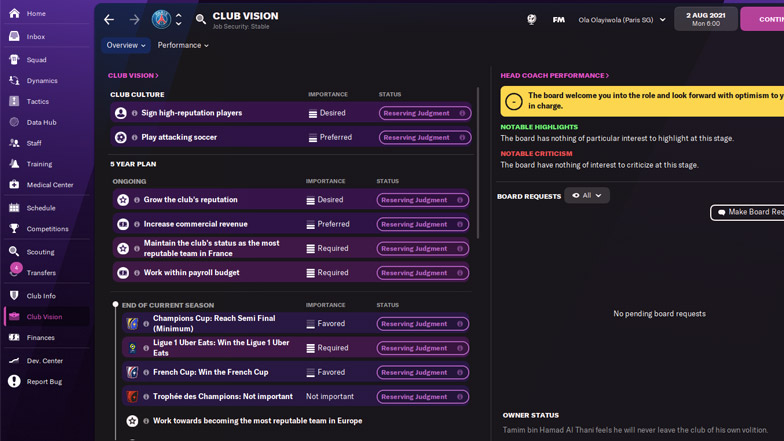
Task: Click the Champions Cup competition logo
Action: coord(132,324)
